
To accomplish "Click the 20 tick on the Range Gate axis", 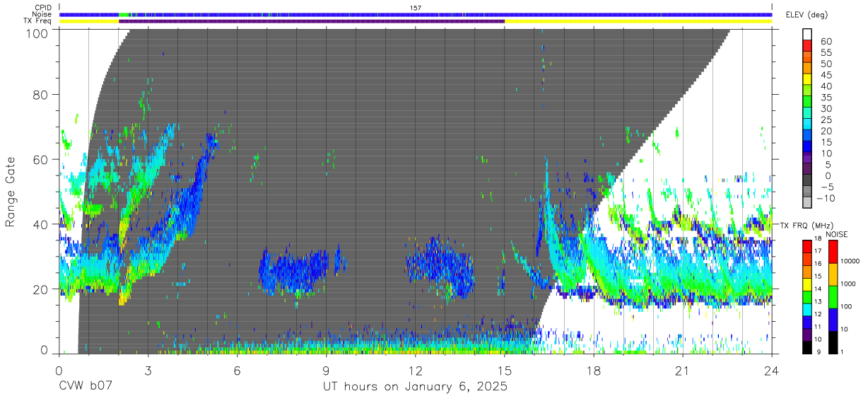I will coord(40,289).
